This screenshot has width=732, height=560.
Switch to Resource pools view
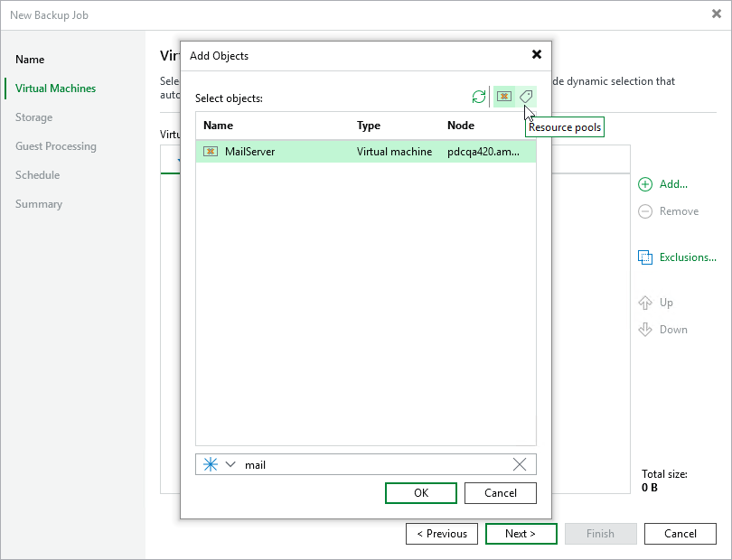tap(526, 97)
